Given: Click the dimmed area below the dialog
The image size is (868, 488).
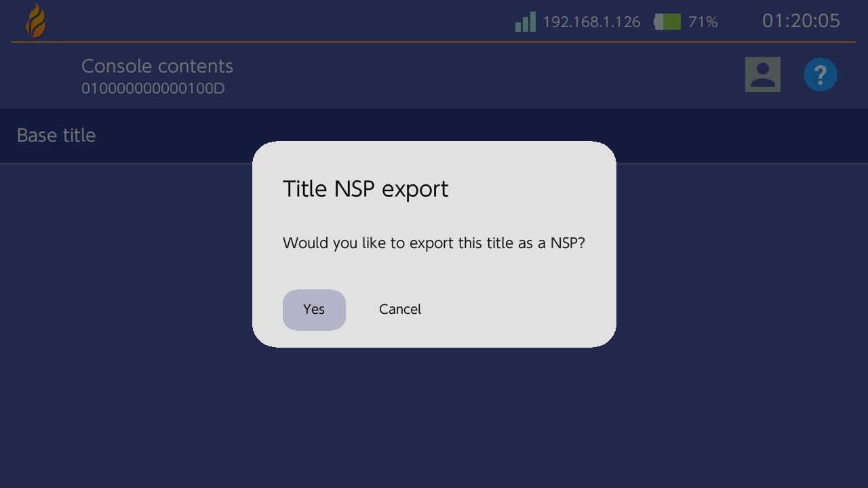Looking at the screenshot, I should [434, 420].
